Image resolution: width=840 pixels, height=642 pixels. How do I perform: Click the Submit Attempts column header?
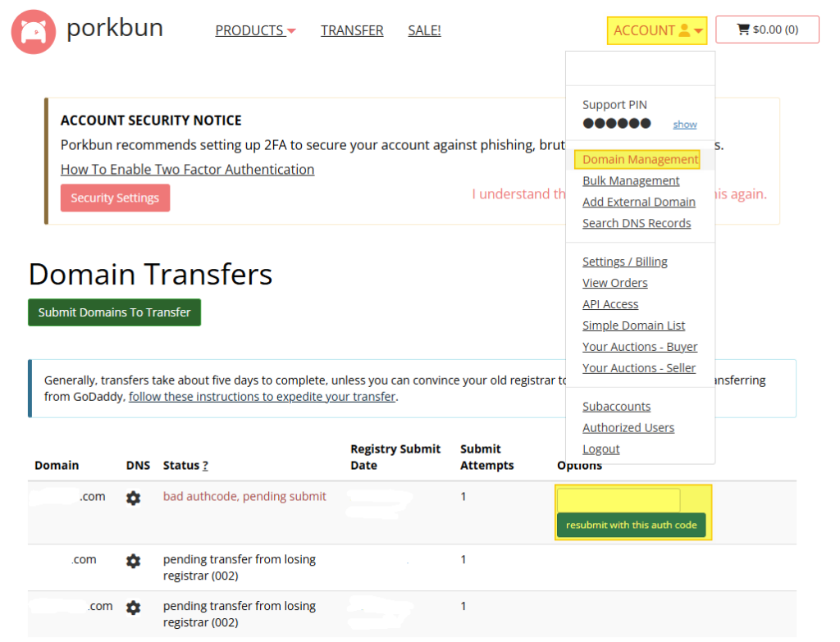pyautogui.click(x=486, y=458)
